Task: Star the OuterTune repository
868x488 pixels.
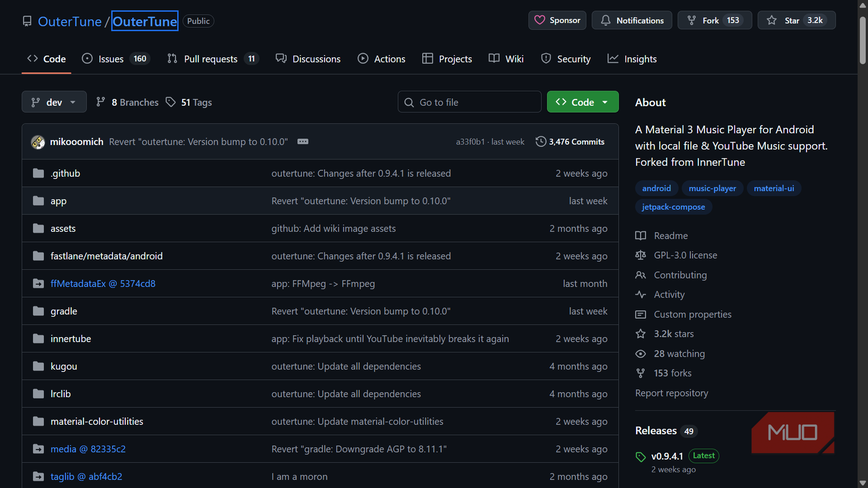Action: pos(796,21)
